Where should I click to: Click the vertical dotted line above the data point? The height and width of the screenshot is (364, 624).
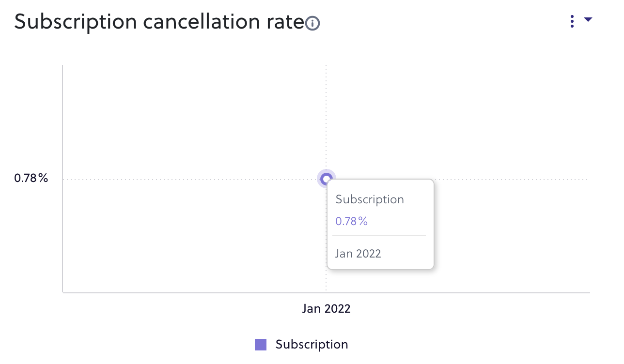click(x=326, y=117)
